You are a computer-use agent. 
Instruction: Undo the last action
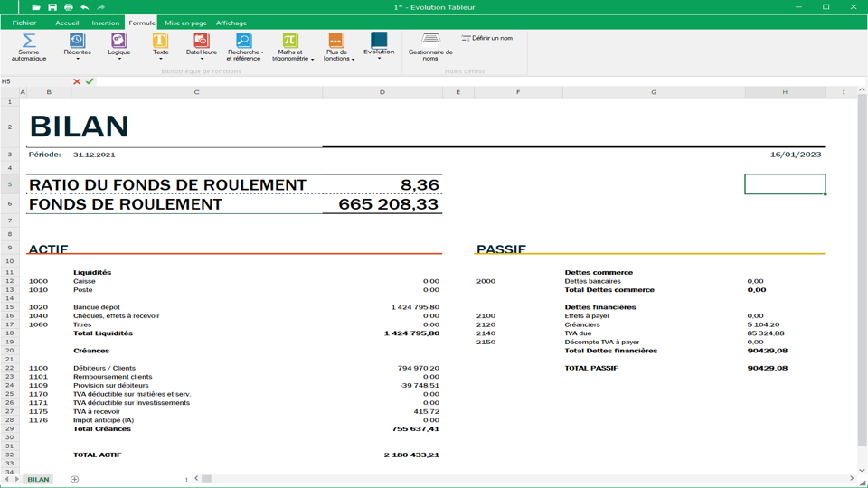(x=85, y=7)
